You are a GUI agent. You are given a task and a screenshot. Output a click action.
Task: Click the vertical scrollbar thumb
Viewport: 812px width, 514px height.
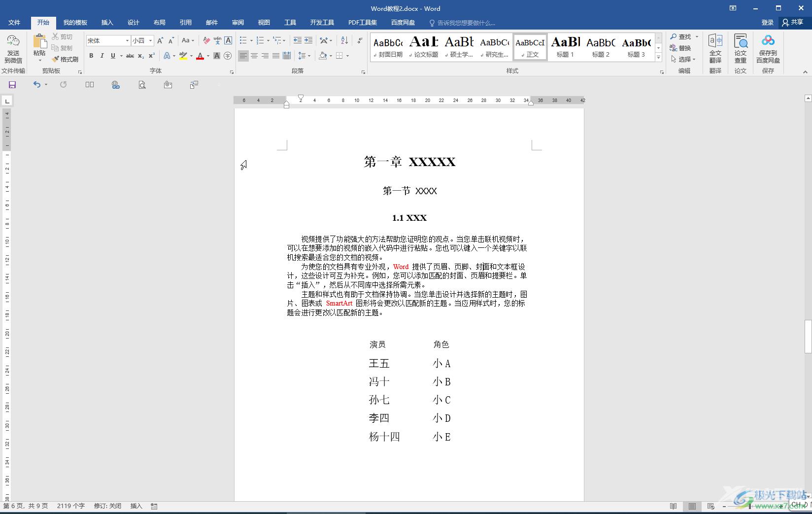coord(808,337)
